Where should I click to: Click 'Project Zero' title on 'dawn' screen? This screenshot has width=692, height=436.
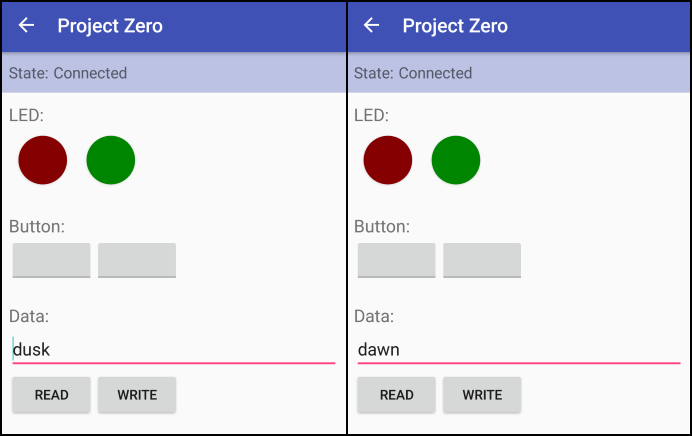[x=455, y=26]
